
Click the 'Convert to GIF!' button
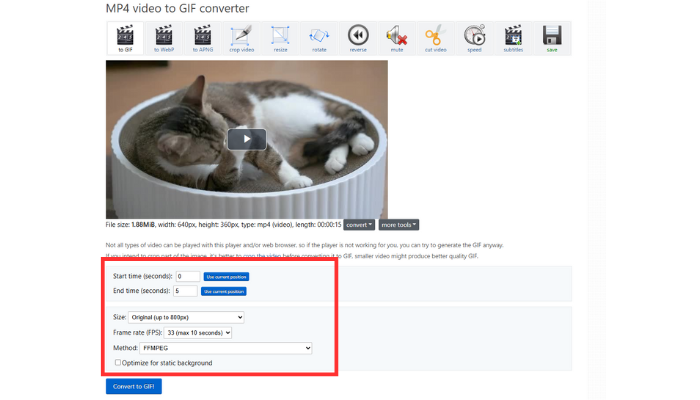(x=134, y=387)
